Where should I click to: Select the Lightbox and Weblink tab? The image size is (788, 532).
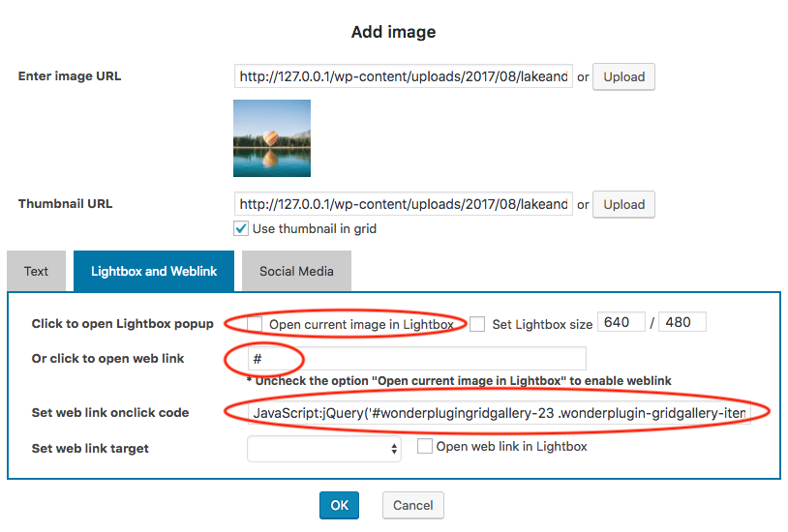tap(154, 271)
